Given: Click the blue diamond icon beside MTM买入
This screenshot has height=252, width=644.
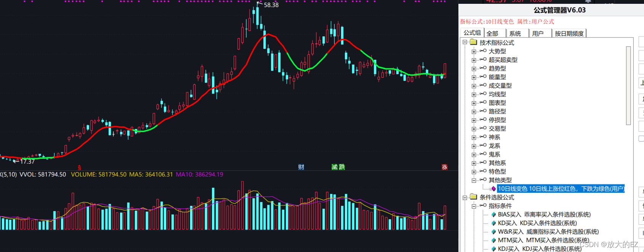Looking at the screenshot, I should coord(493,240).
